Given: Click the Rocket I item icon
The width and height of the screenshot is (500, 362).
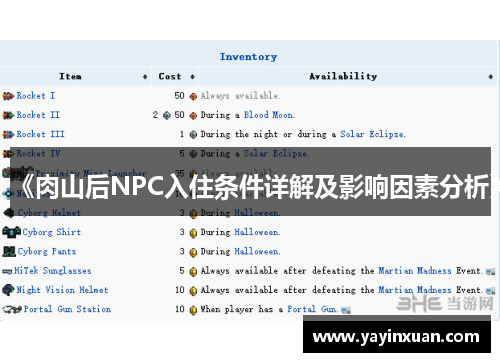Looking at the screenshot, I should 8,96.
